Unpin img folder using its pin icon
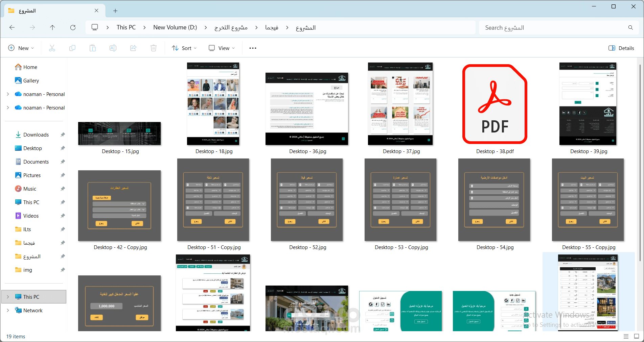Image resolution: width=644 pixels, height=342 pixels. (x=63, y=270)
